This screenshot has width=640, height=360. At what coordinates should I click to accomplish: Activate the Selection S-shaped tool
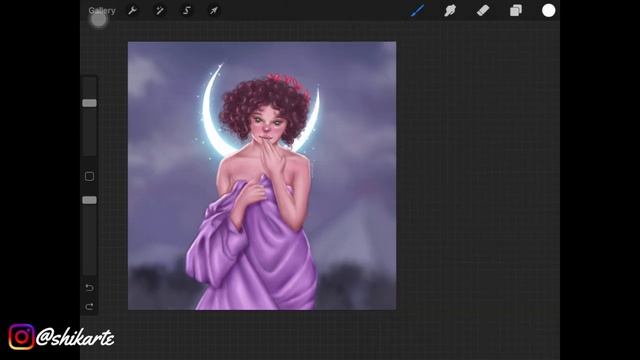tap(187, 11)
